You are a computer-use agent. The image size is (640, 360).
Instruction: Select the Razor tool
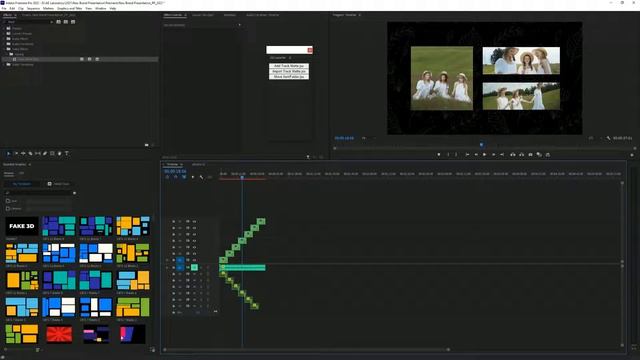[x=31, y=153]
